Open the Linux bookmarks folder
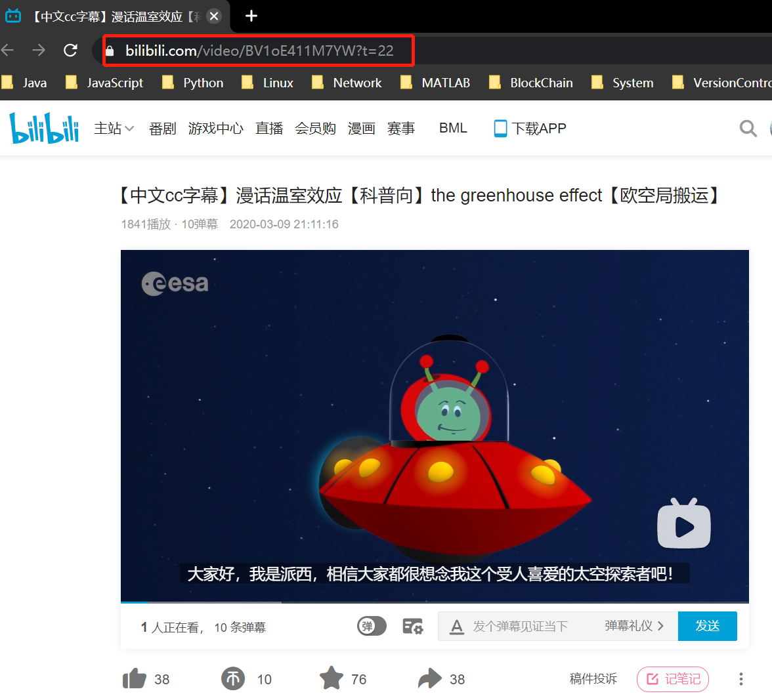772x700 pixels. pyautogui.click(x=267, y=83)
